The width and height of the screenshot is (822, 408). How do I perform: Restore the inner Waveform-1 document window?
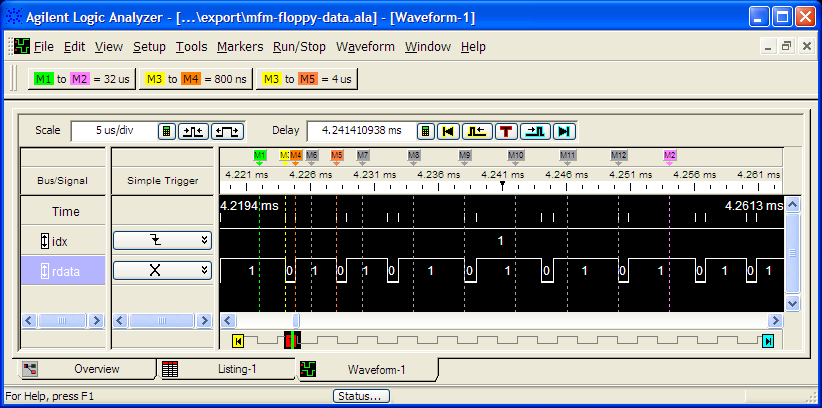tap(786, 47)
